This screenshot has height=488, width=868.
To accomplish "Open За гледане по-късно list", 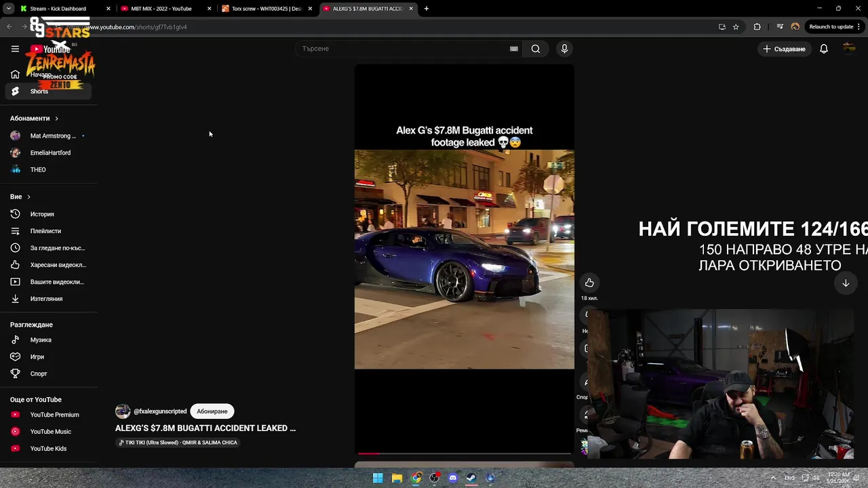I will 48,248.
